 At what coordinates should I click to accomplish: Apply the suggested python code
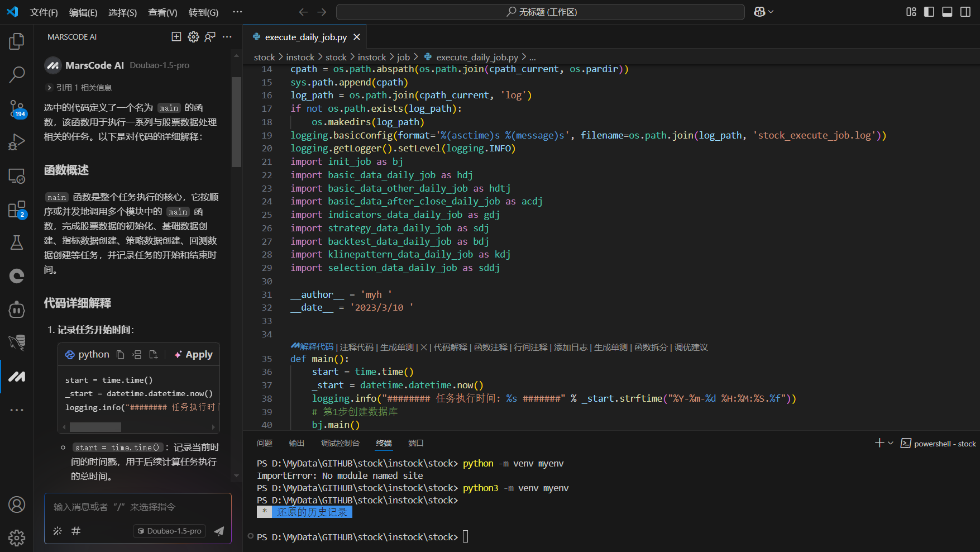coord(193,355)
